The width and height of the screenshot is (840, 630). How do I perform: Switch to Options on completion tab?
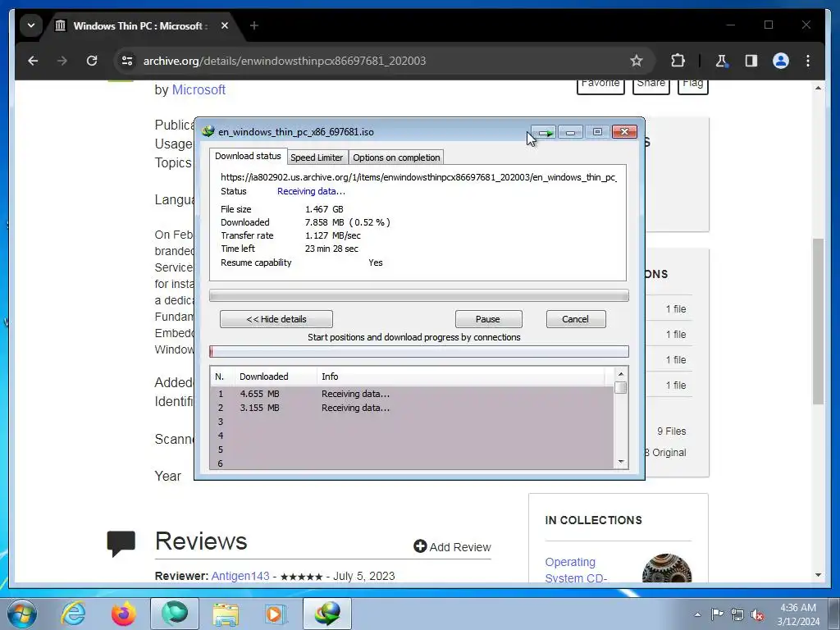pos(396,157)
